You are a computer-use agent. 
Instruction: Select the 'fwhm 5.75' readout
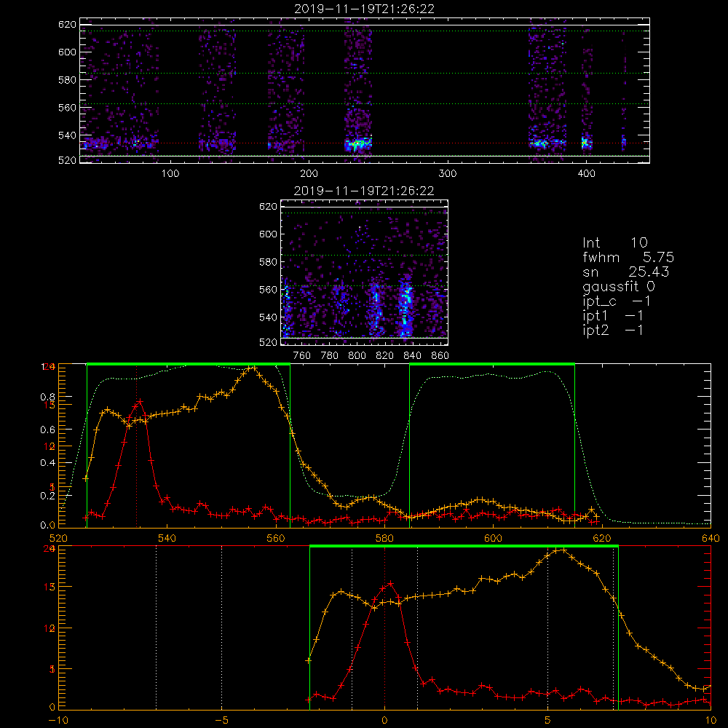point(628,257)
